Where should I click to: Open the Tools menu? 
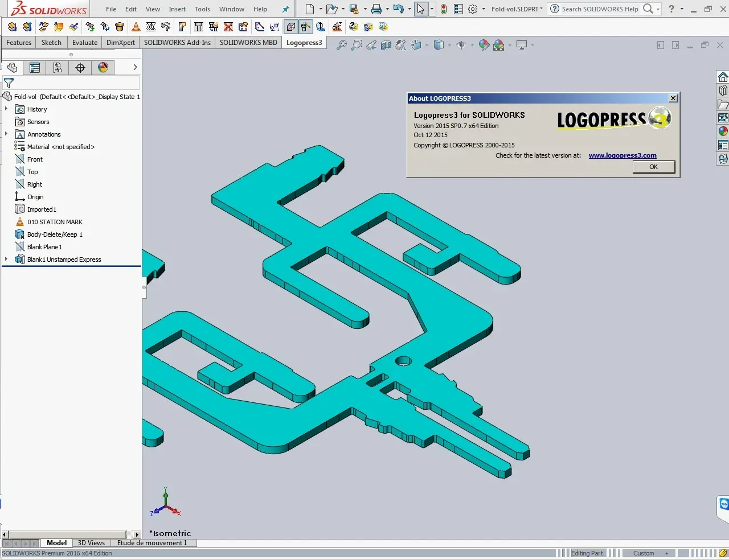(x=202, y=9)
